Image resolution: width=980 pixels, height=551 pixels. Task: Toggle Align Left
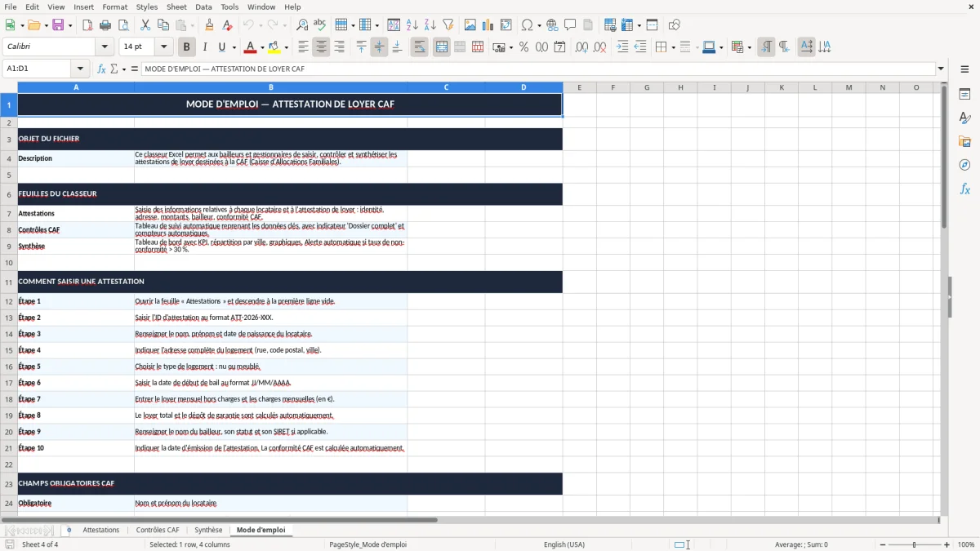(303, 47)
